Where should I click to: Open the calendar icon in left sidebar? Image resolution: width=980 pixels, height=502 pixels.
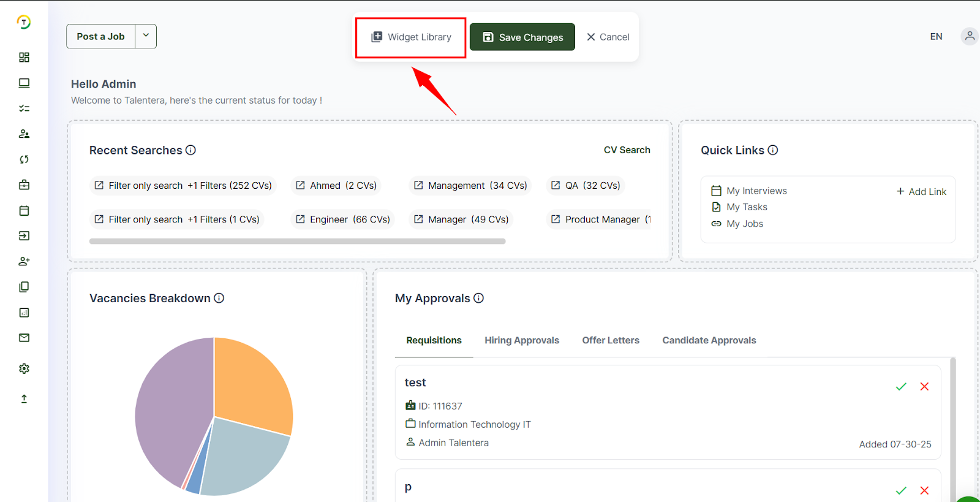(x=24, y=211)
